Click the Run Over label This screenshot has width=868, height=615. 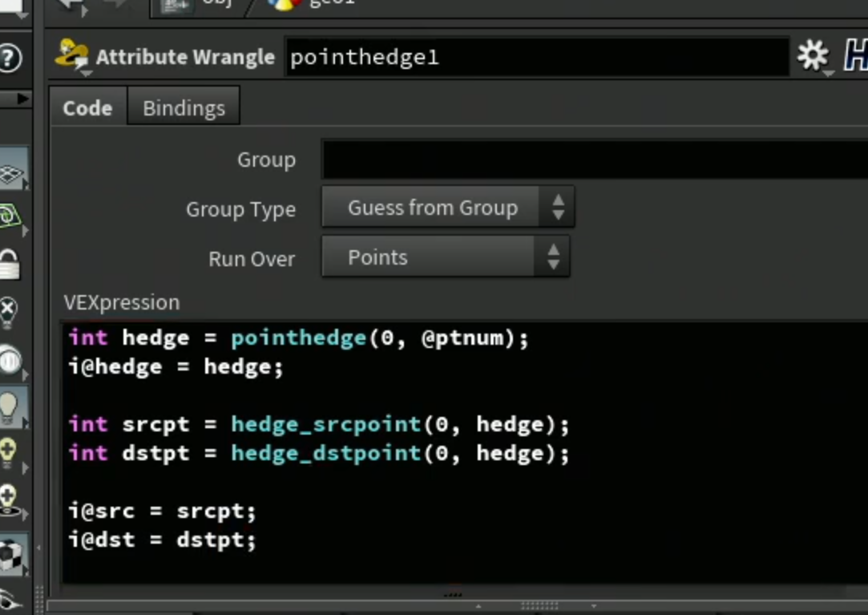click(252, 259)
